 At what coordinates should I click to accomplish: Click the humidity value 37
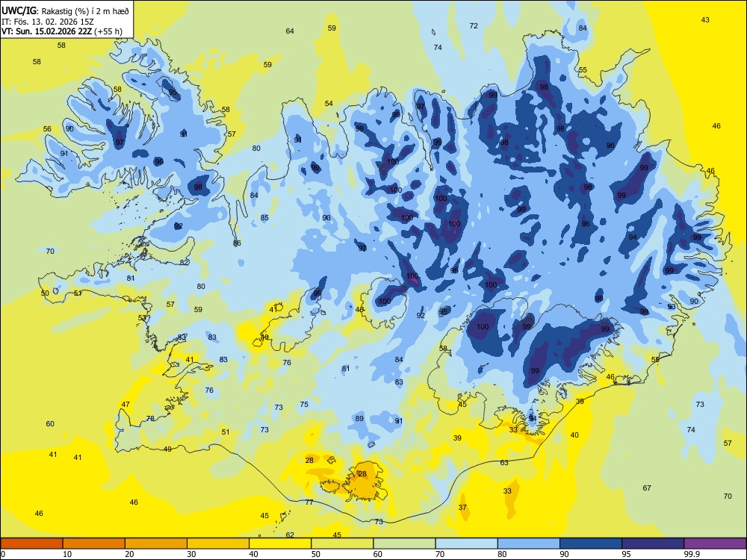462,507
